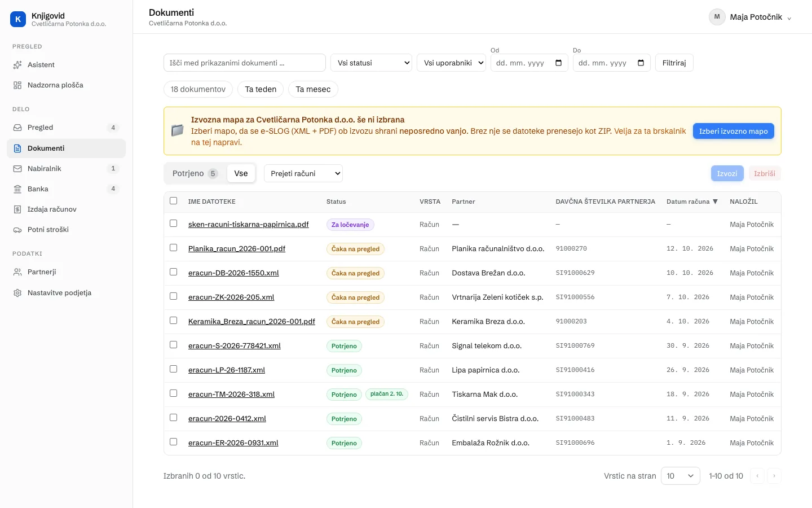Expand the Maja Potočnik user menu
Viewport: 812px width, 508px height.
tap(750, 17)
